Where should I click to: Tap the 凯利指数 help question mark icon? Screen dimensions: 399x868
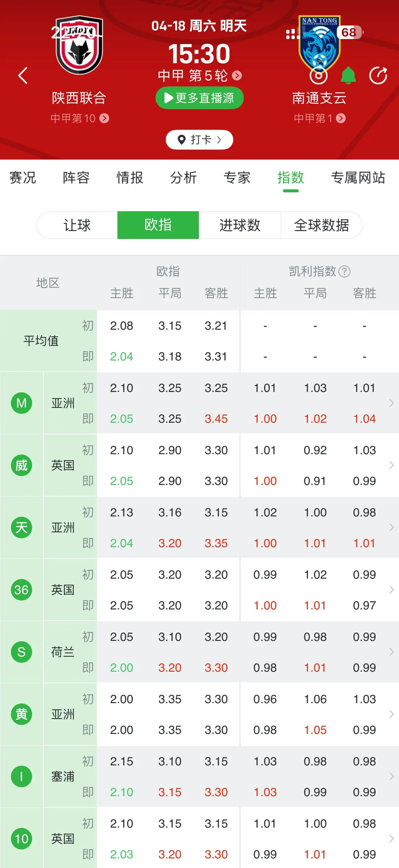[x=344, y=271]
